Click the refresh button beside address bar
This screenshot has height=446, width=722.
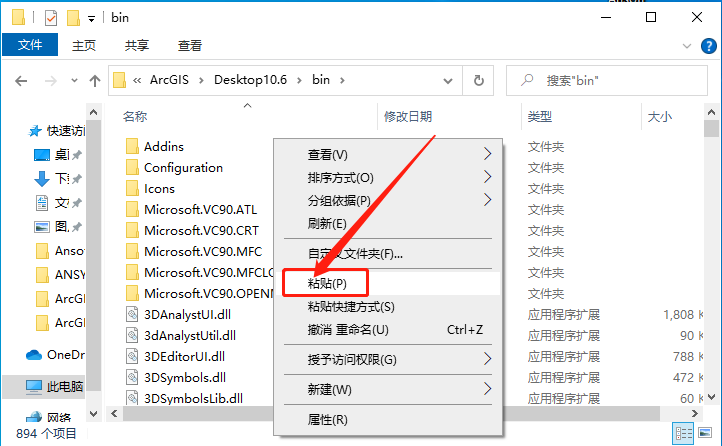click(478, 81)
